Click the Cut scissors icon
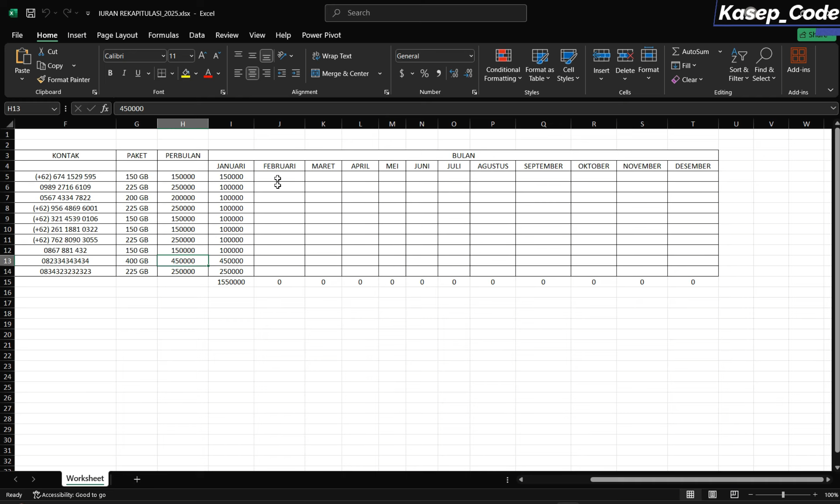Viewport: 840px width, 504px height. tap(41, 51)
